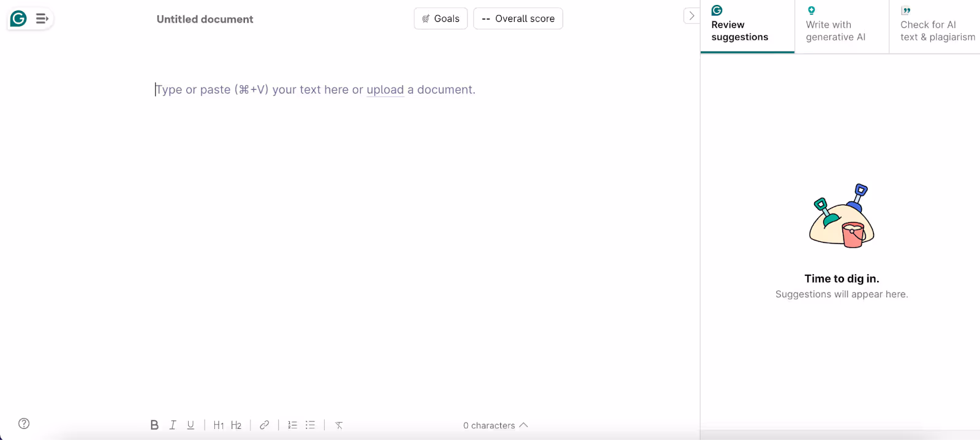Viewport: 980px width, 440px height.
Task: Click the upload link in the placeholder
Action: pos(385,89)
